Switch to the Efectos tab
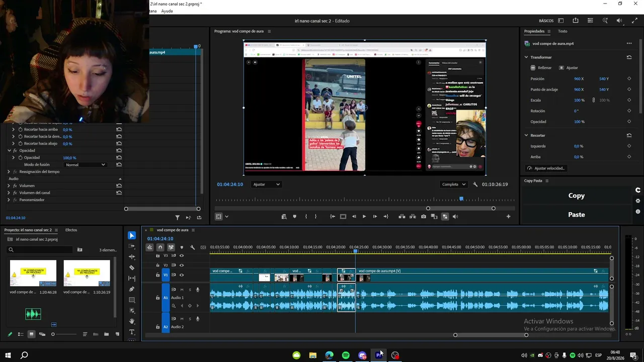The height and width of the screenshot is (362, 644). [71, 230]
